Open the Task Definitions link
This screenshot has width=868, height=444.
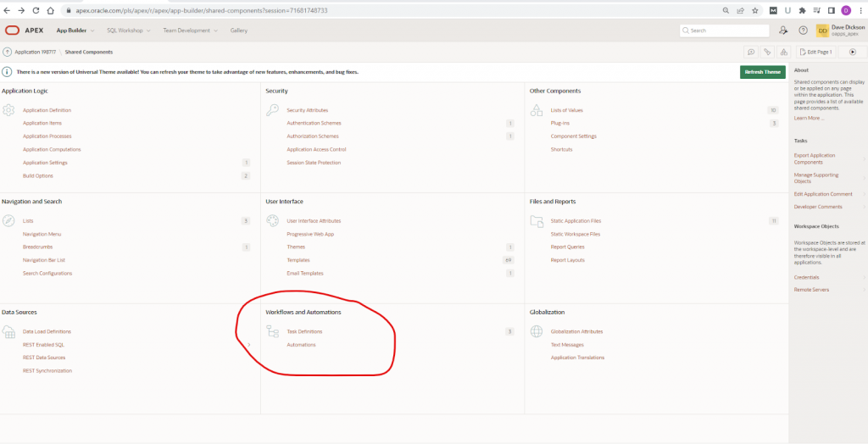[x=304, y=331]
